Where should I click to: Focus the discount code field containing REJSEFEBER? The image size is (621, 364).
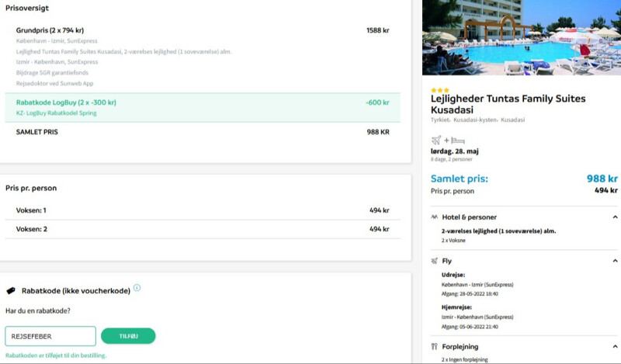point(50,336)
